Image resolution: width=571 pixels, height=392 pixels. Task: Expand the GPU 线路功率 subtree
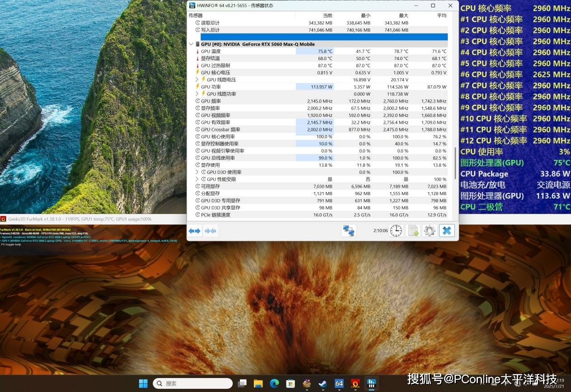[x=197, y=94]
